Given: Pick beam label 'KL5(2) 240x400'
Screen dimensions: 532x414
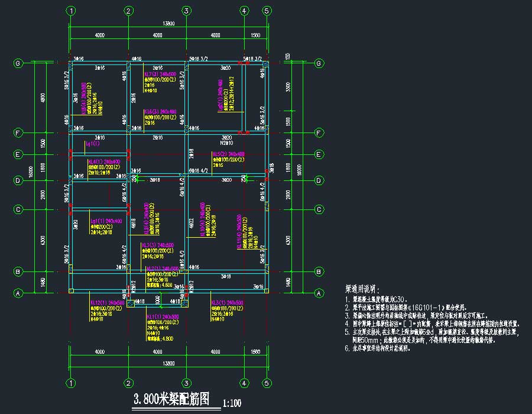Looking at the screenshot, I should [229, 154].
